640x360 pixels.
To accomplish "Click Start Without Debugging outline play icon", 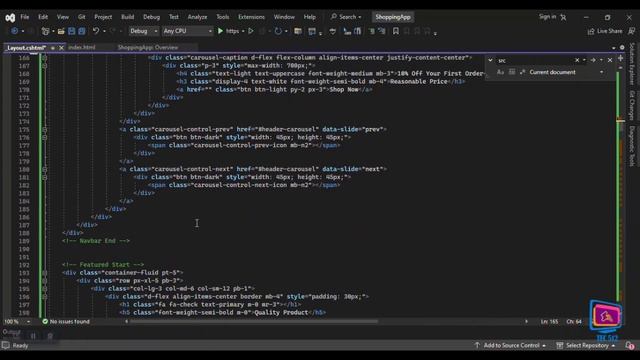I will 251,31.
